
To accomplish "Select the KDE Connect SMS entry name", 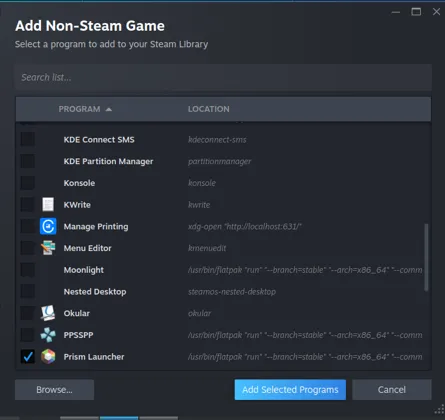I will pos(99,139).
